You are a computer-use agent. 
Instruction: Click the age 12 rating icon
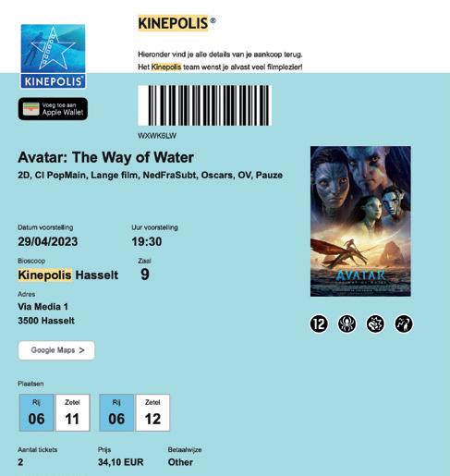tap(319, 323)
